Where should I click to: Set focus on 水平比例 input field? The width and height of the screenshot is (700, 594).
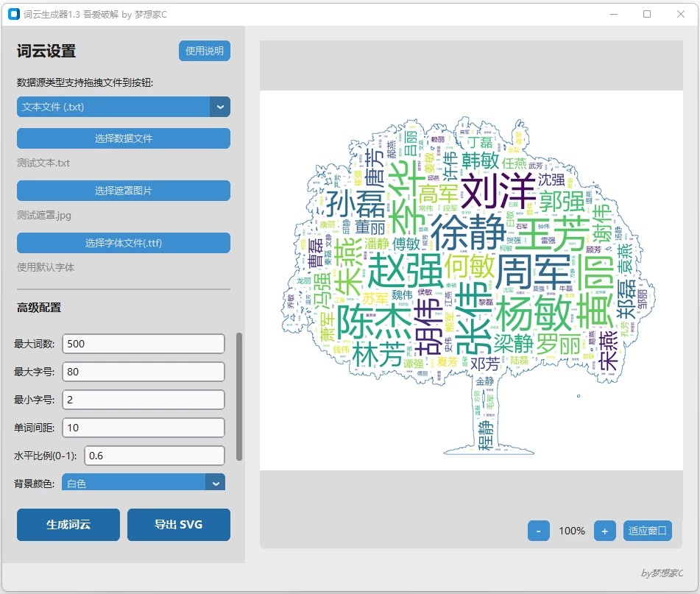(154, 456)
